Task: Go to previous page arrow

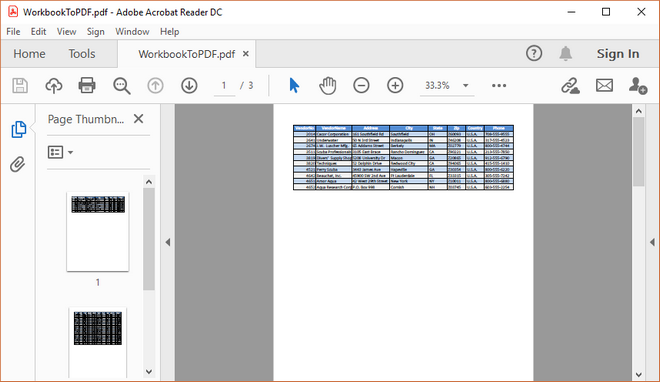Action: point(155,86)
